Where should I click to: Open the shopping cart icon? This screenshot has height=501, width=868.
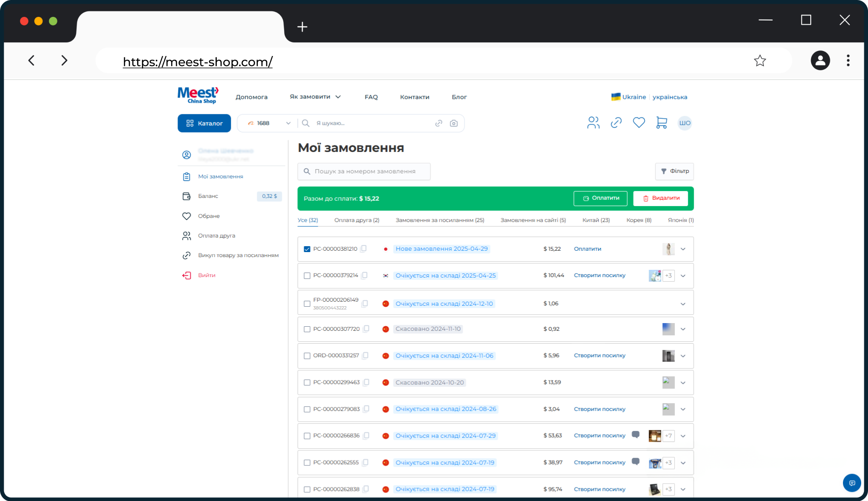tap(662, 123)
